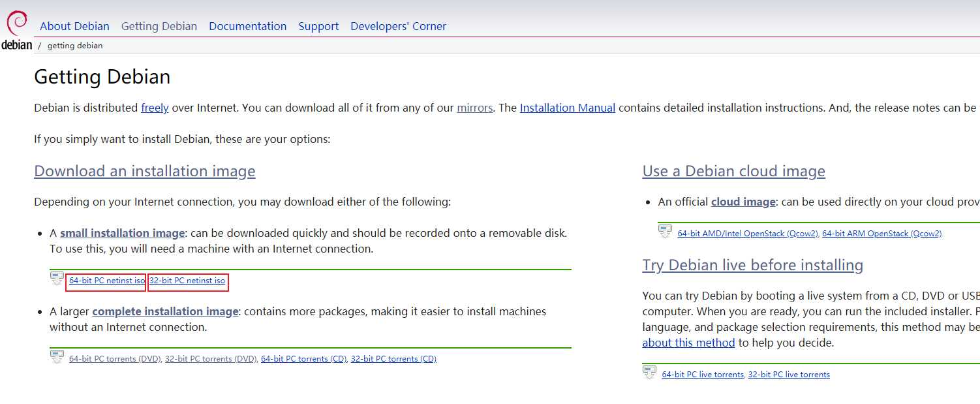Click the complete installation image link

click(x=165, y=311)
